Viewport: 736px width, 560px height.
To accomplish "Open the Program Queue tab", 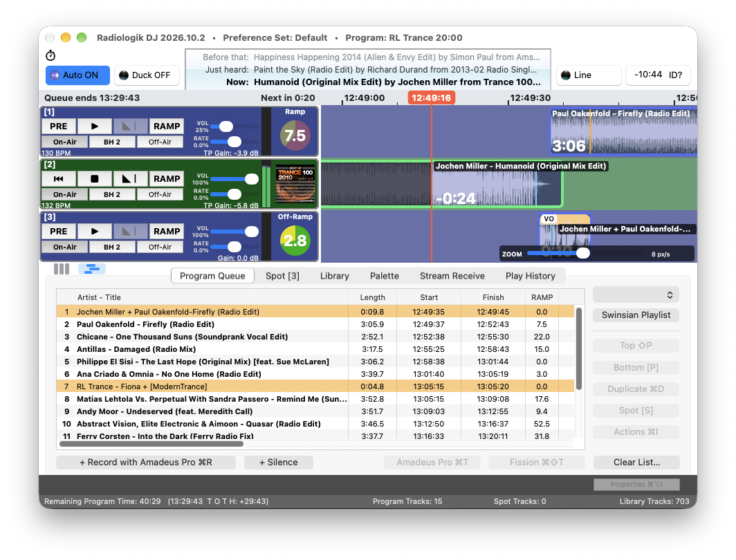I will (x=212, y=276).
